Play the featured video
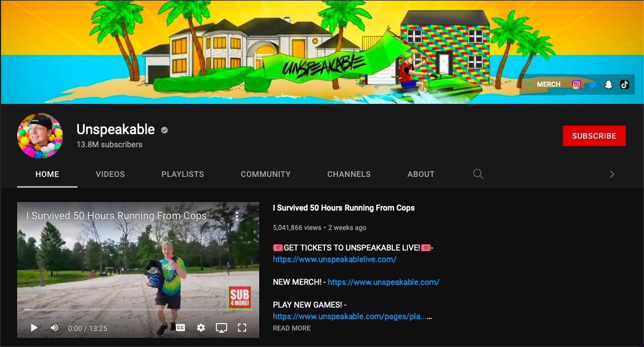644x347 pixels. [34, 328]
